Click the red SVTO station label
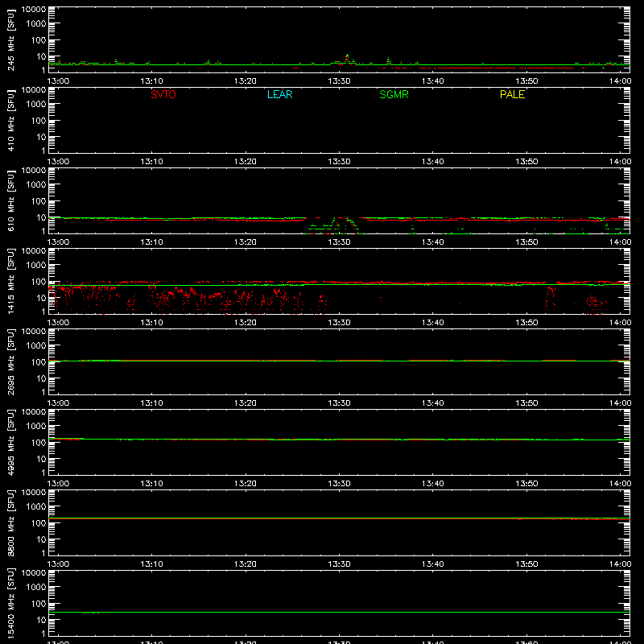Viewport: 644px width, 644px height. [163, 94]
